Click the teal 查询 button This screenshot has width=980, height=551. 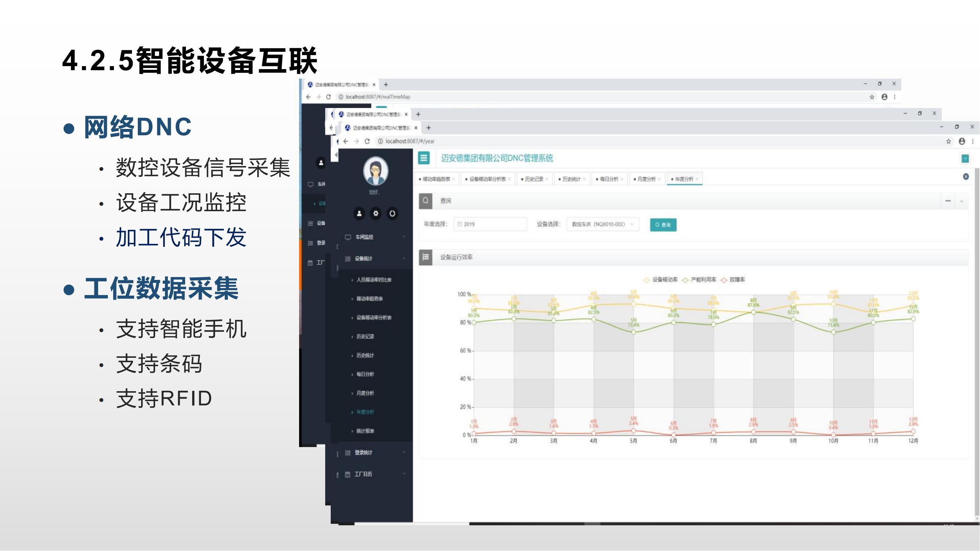(663, 225)
